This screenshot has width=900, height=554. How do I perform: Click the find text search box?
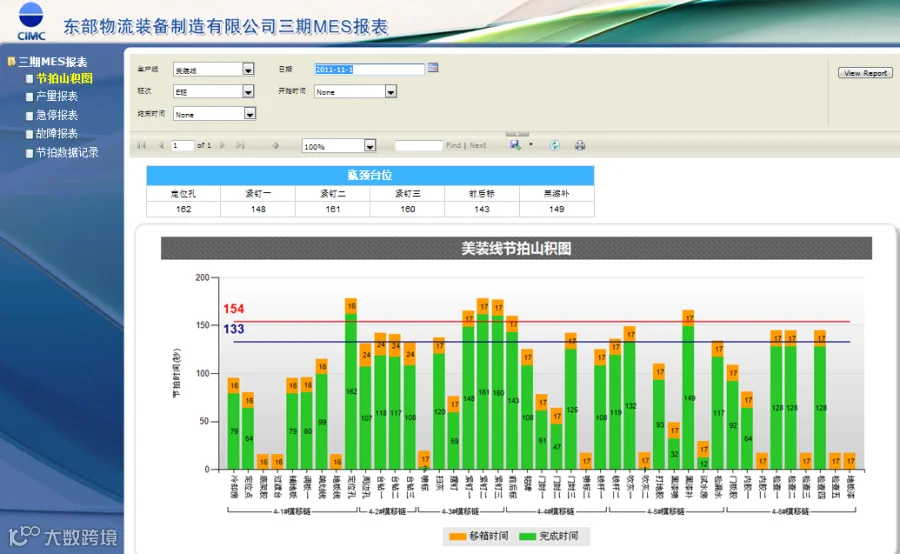[x=418, y=145]
